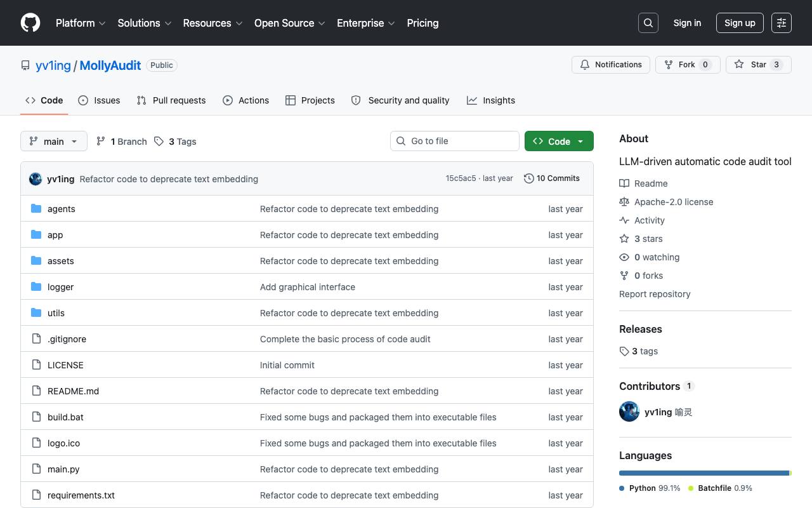Click the README.md file icon
This screenshot has height=508, width=812.
[x=36, y=391]
